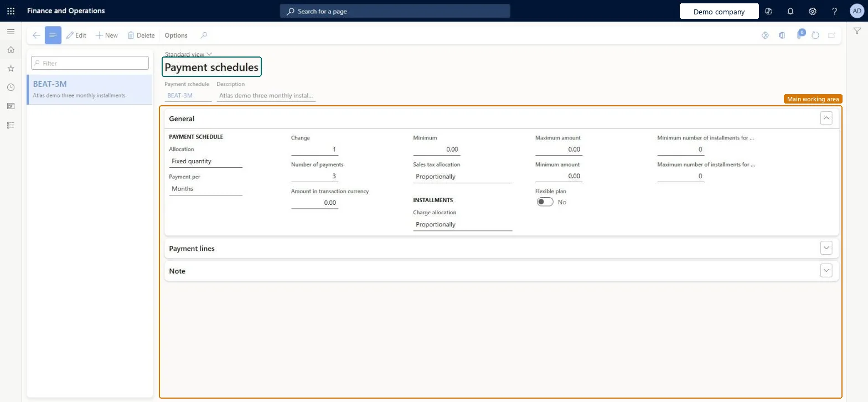Click the Search for a page box
Viewport: 868px width, 402px height.
click(x=395, y=11)
